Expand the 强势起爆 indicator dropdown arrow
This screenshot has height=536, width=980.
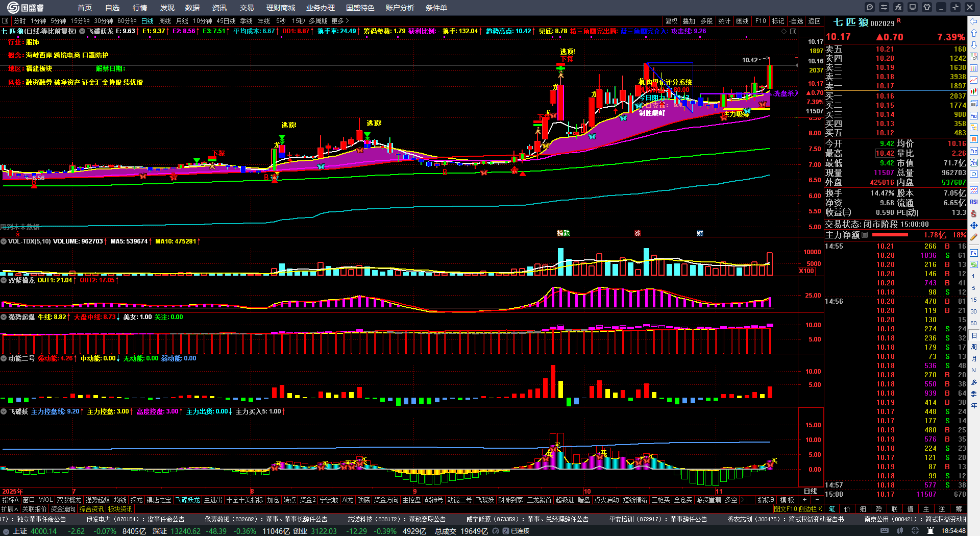pyautogui.click(x=4, y=317)
